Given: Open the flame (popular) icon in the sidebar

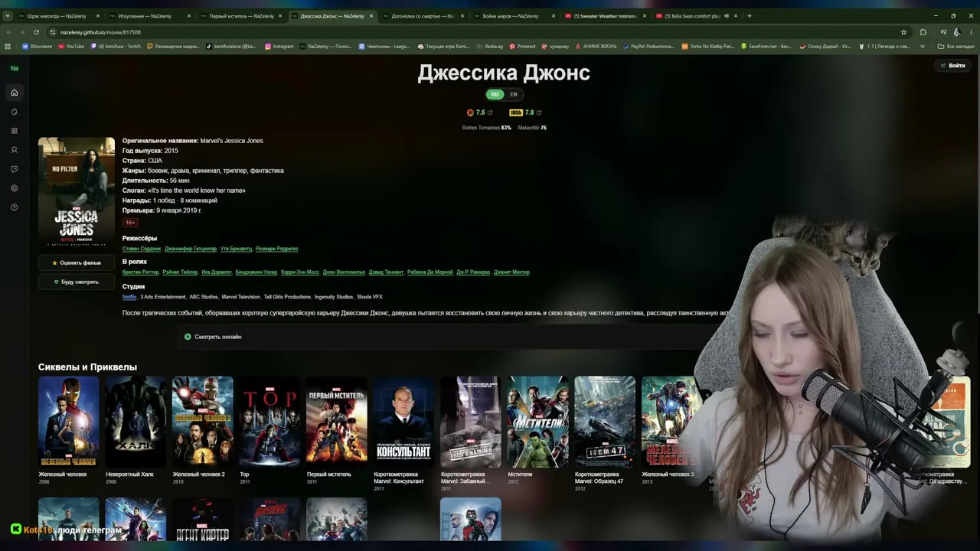Looking at the screenshot, I should (x=14, y=112).
